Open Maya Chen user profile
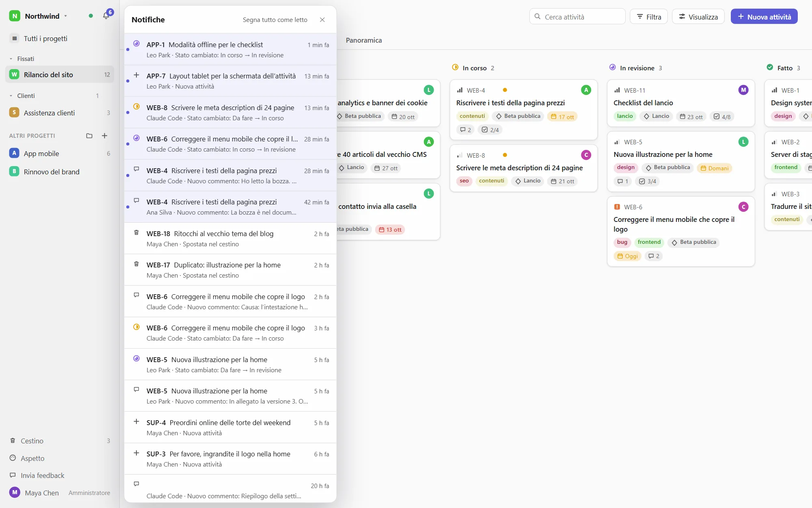Viewport: 812px width, 508px height. tap(60, 493)
